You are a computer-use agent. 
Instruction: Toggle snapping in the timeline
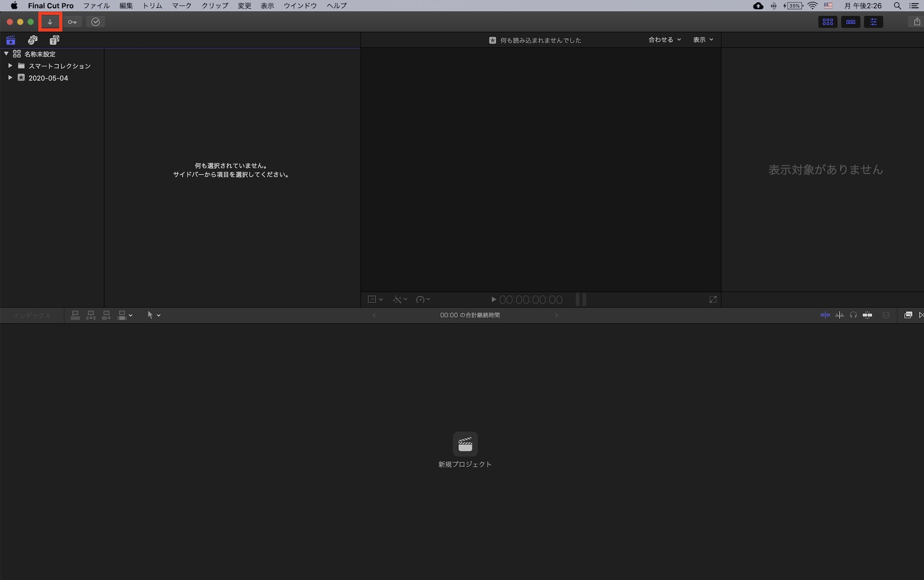(868, 315)
